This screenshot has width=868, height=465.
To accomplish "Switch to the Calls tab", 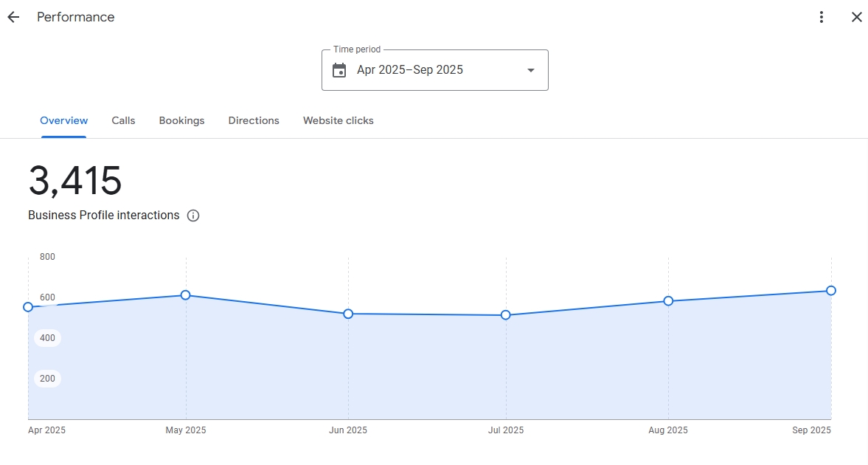I will click(x=123, y=120).
